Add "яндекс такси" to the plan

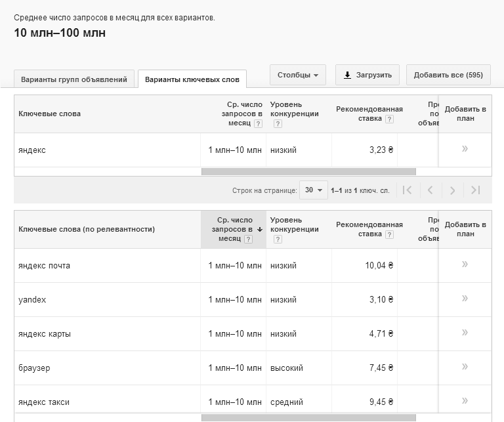(x=465, y=401)
